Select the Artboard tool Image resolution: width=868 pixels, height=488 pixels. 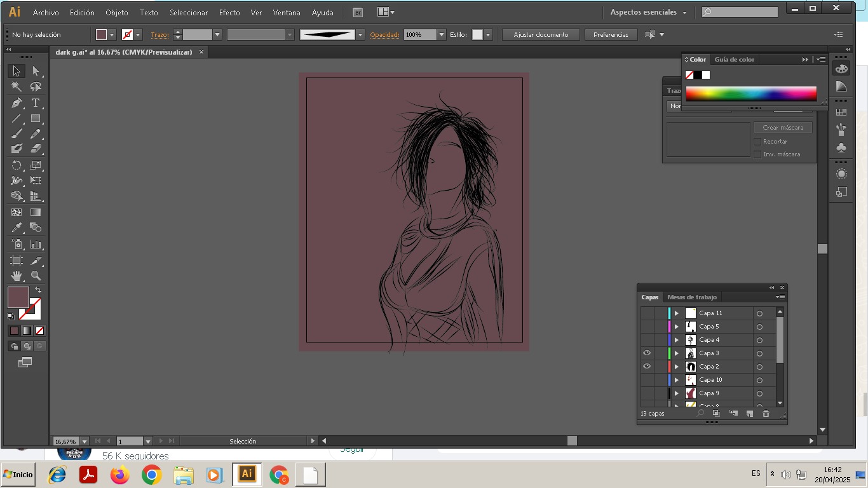click(17, 261)
